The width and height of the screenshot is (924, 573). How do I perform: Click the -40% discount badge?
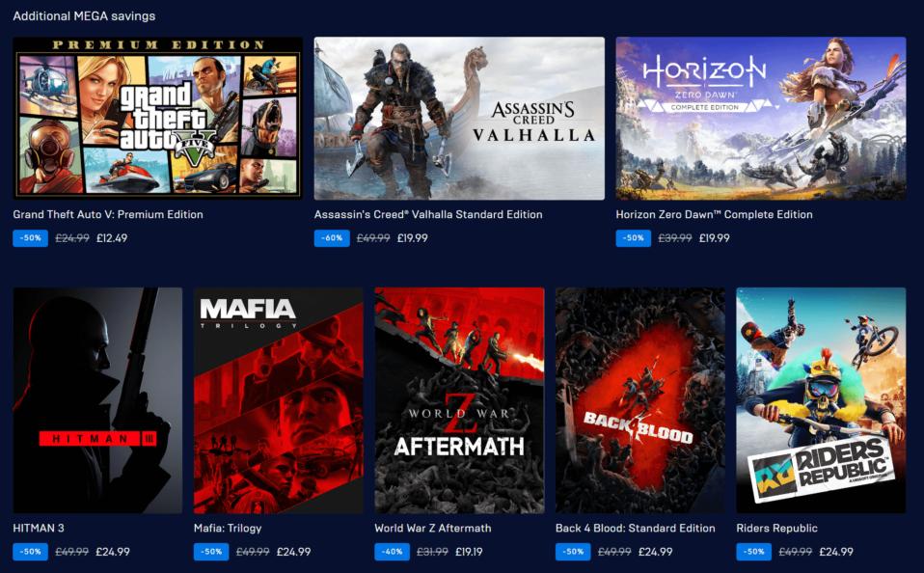coord(392,552)
